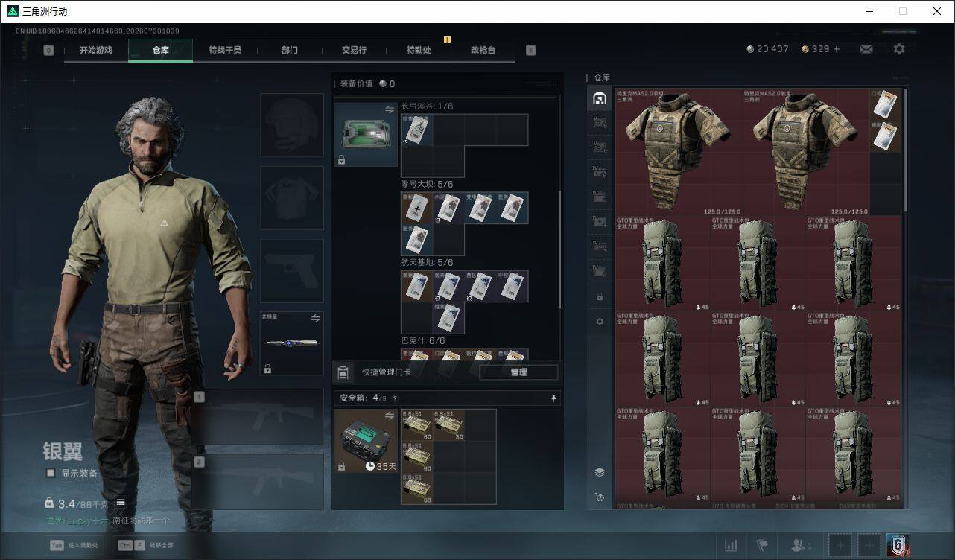
Task: Click the empty body armor equipment slot
Action: (291, 197)
